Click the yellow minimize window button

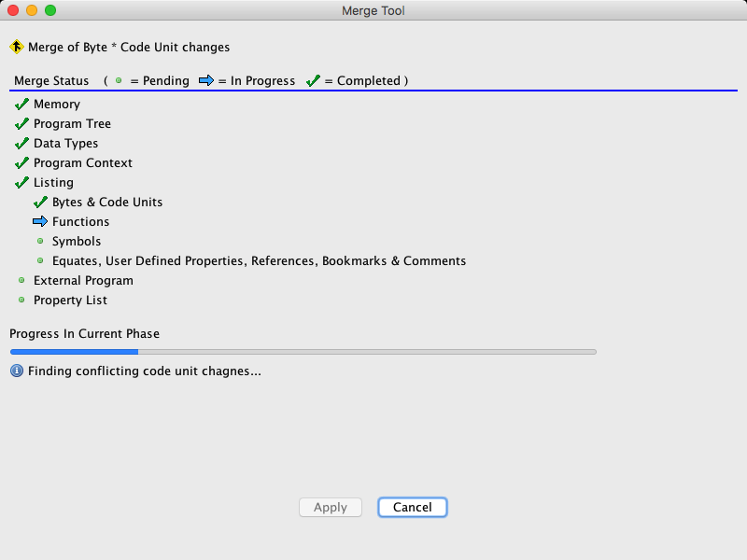tap(32, 10)
